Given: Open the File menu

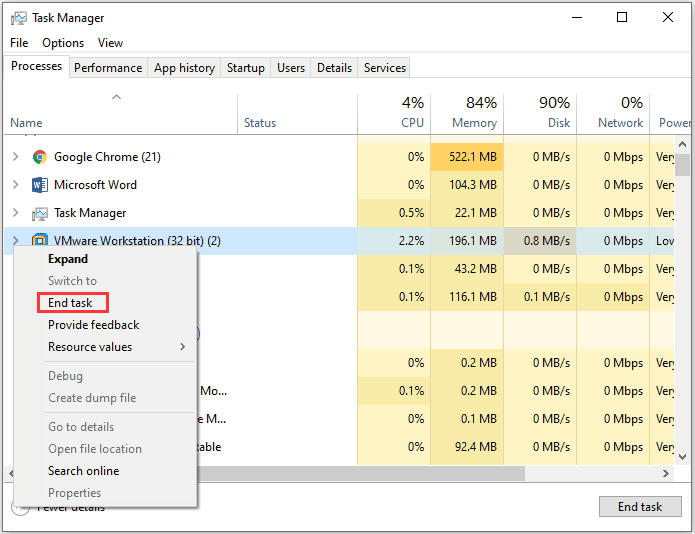Looking at the screenshot, I should [x=19, y=43].
